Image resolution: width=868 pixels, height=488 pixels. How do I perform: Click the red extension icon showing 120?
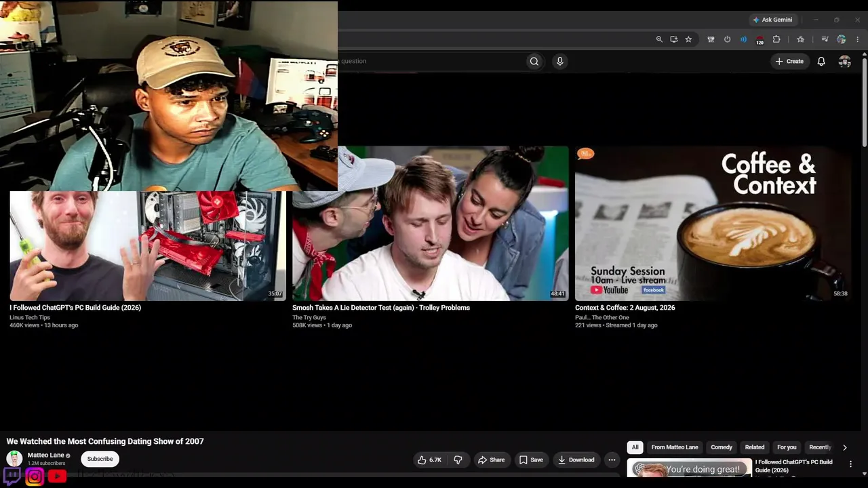[x=759, y=40]
